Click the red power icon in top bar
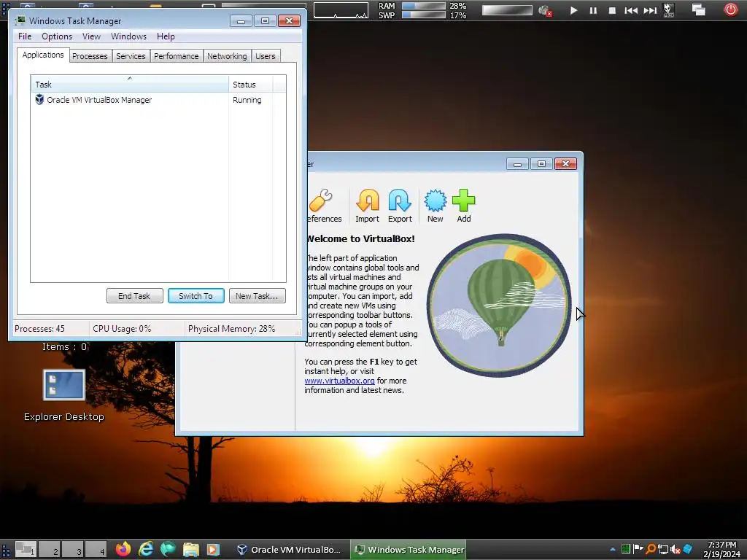747x560 pixels. coord(730,9)
